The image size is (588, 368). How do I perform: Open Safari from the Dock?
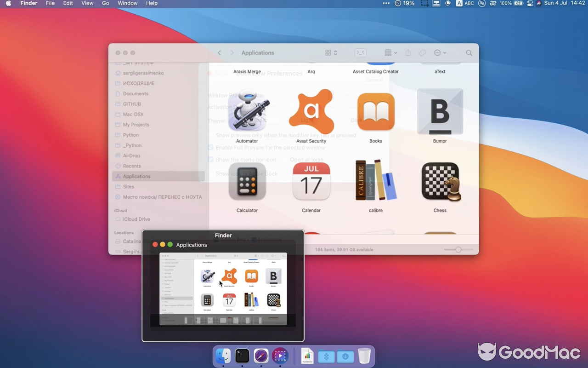click(261, 356)
